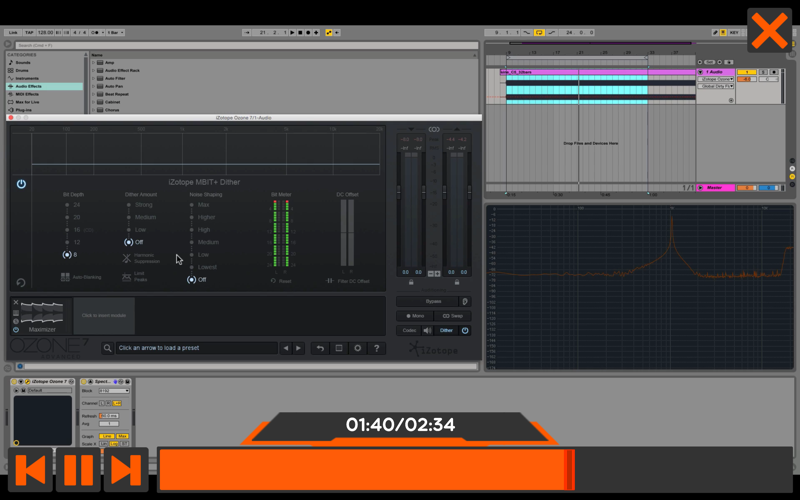Start playback with Ableton play button
The width and height of the screenshot is (800, 500).
tap(292, 32)
